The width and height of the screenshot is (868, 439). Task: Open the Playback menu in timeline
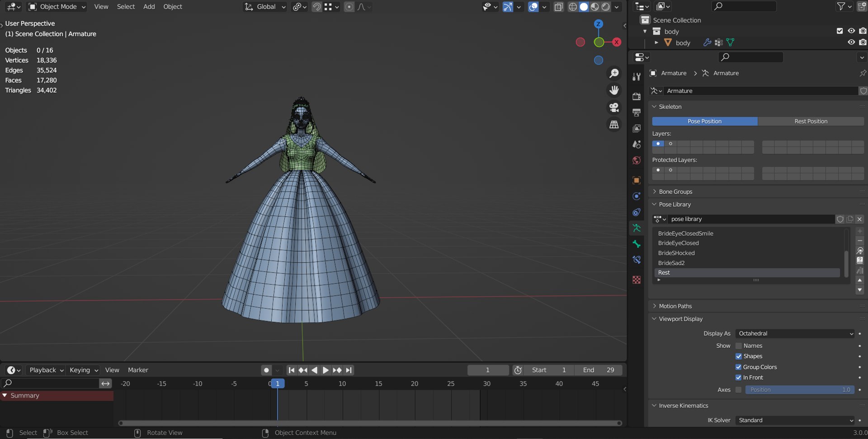[x=46, y=370]
